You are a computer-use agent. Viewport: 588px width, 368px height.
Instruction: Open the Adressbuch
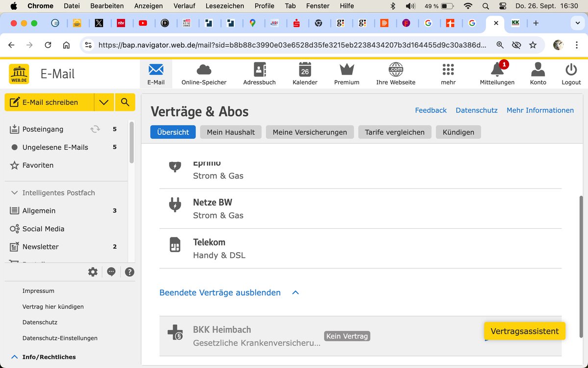[259, 74]
